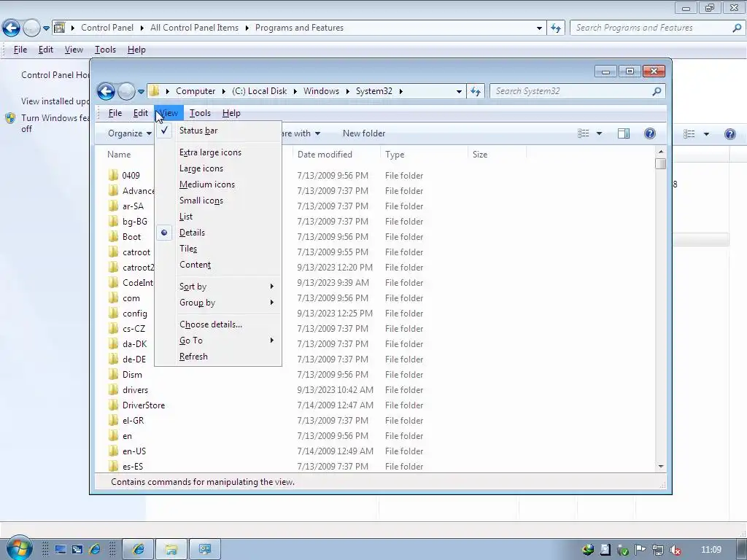Image resolution: width=747 pixels, height=560 pixels.
Task: Click Refresh icon in Programs and Features window
Action: coord(555,28)
